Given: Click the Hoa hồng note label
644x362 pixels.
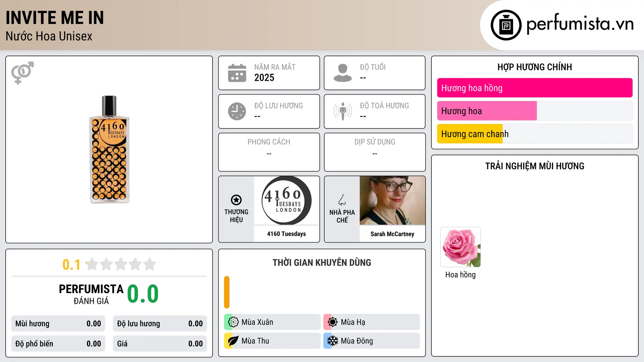Looking at the screenshot, I should tap(460, 275).
